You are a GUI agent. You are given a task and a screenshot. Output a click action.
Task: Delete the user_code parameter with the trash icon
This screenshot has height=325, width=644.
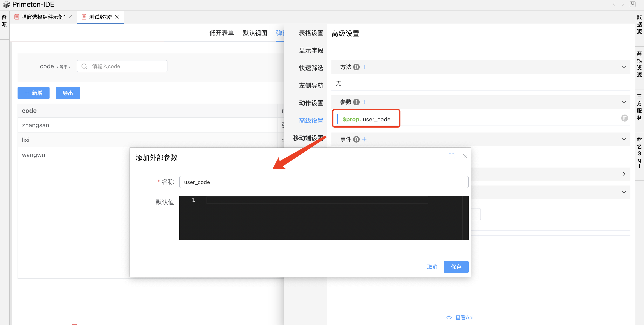[624, 118]
